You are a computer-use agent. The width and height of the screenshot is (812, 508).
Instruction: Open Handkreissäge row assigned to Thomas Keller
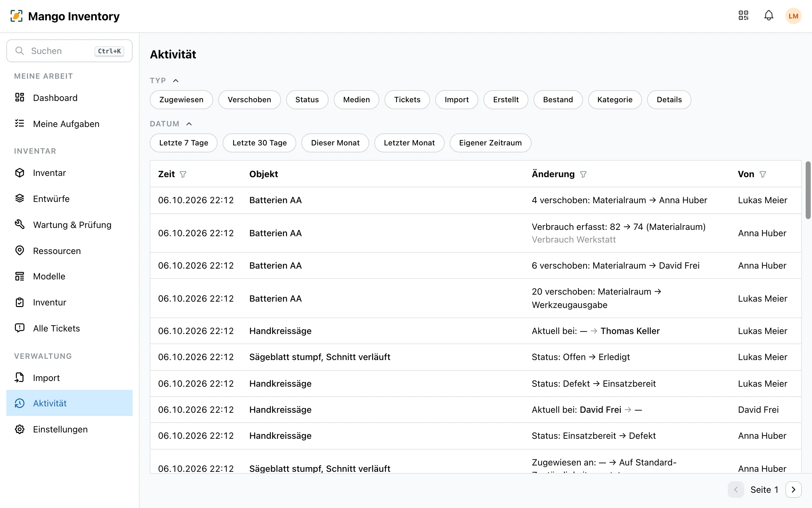pos(475,331)
